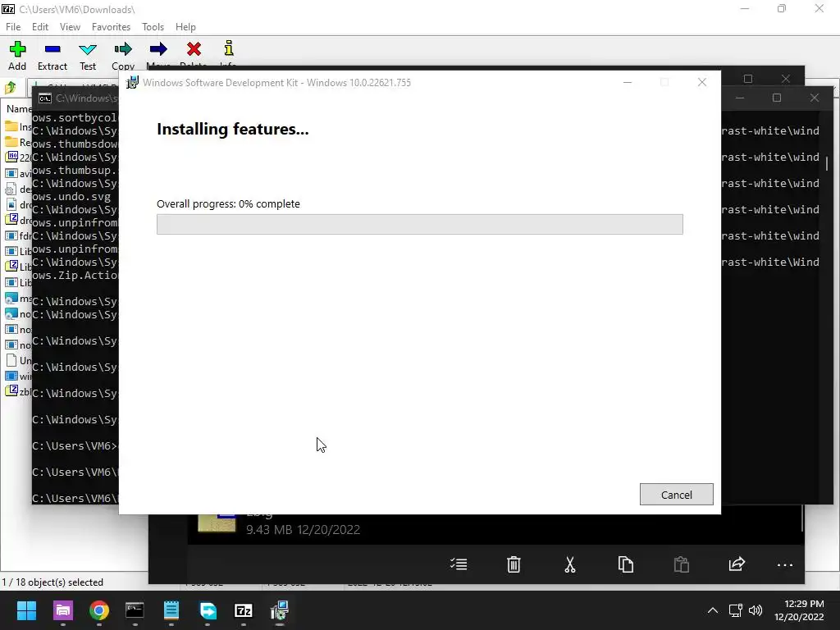Open the clock showing 12:29 PM
Image resolution: width=840 pixels, height=630 pixels.
pos(799,610)
